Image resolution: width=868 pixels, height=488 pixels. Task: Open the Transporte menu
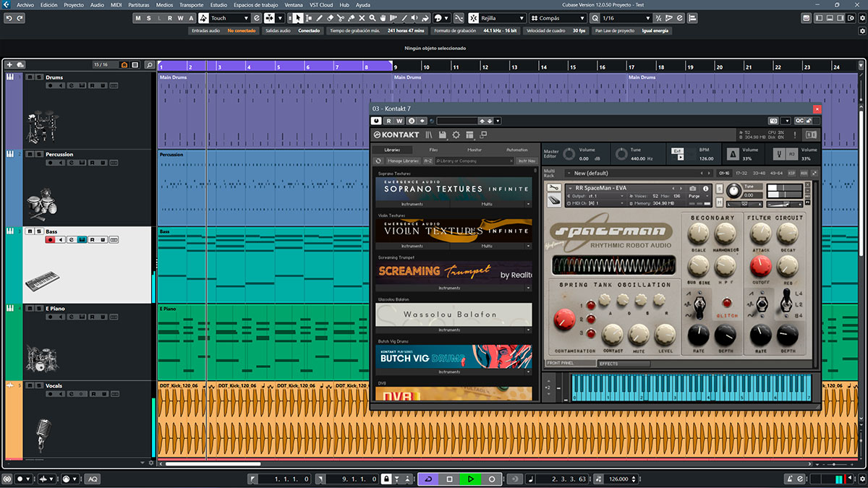pyautogui.click(x=191, y=5)
